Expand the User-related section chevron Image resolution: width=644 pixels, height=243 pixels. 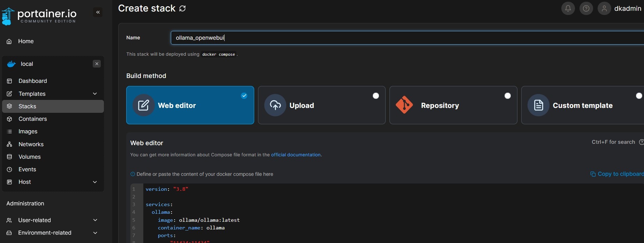(95, 220)
